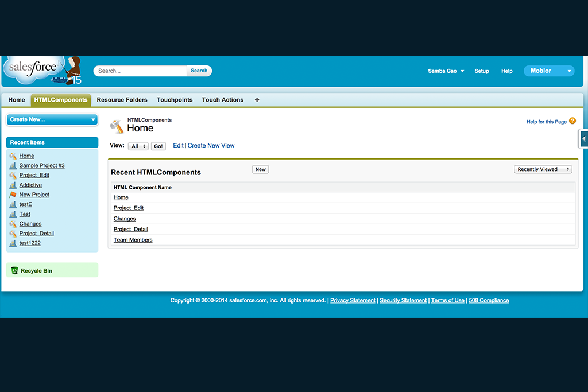Open Sample Project #3 recent item link

[x=42, y=166]
